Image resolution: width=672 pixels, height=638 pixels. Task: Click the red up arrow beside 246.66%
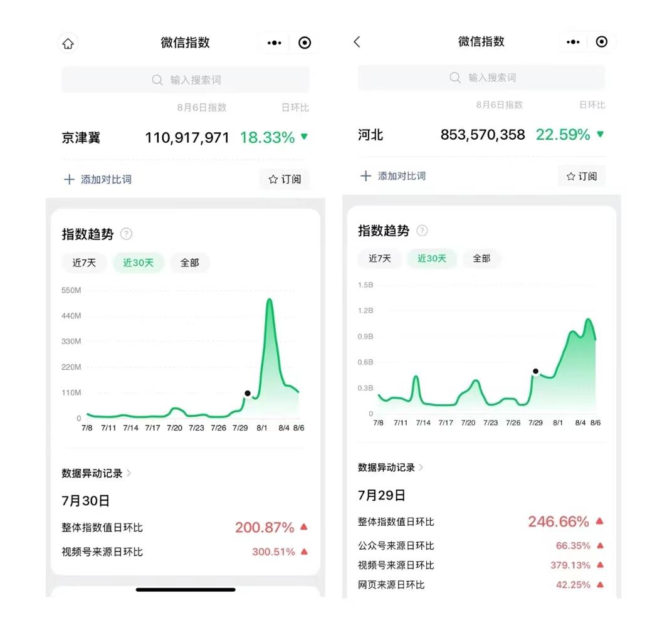pyautogui.click(x=599, y=521)
